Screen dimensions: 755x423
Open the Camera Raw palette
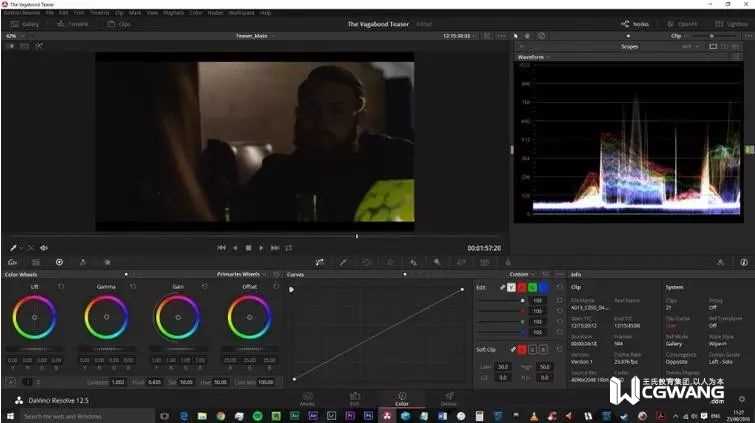tap(13, 262)
